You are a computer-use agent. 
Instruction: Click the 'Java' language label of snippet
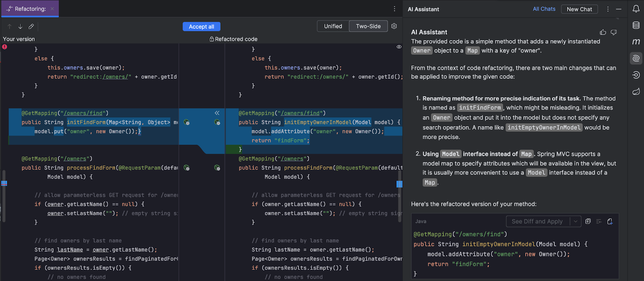pyautogui.click(x=421, y=221)
